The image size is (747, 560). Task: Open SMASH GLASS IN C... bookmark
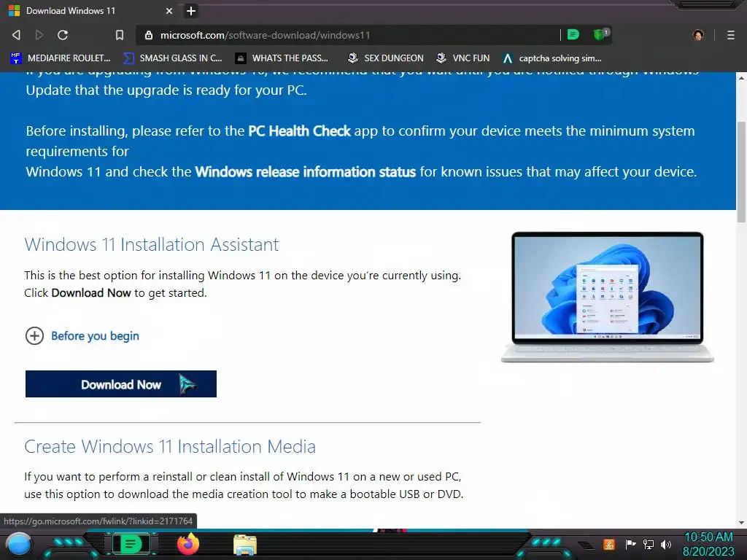(x=173, y=58)
